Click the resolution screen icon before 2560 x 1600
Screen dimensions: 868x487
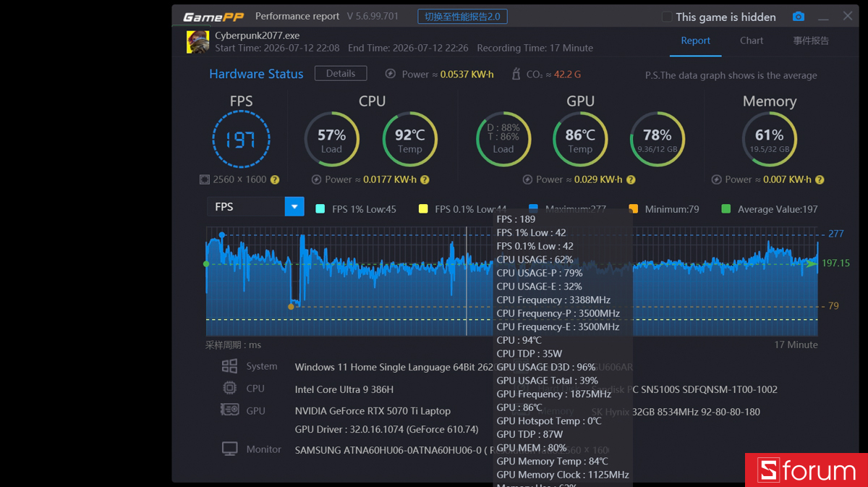pos(205,179)
